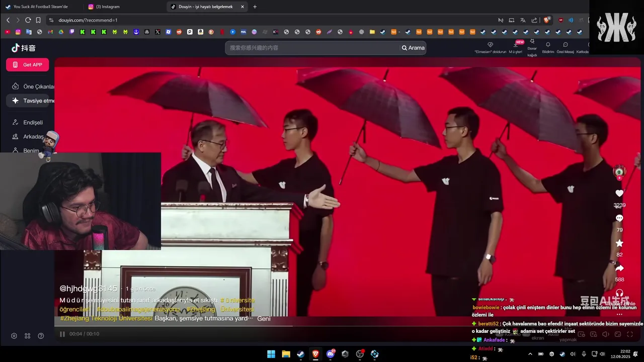This screenshot has width=644, height=362.
Task: Open the Windows Start menu
Action: point(271,354)
